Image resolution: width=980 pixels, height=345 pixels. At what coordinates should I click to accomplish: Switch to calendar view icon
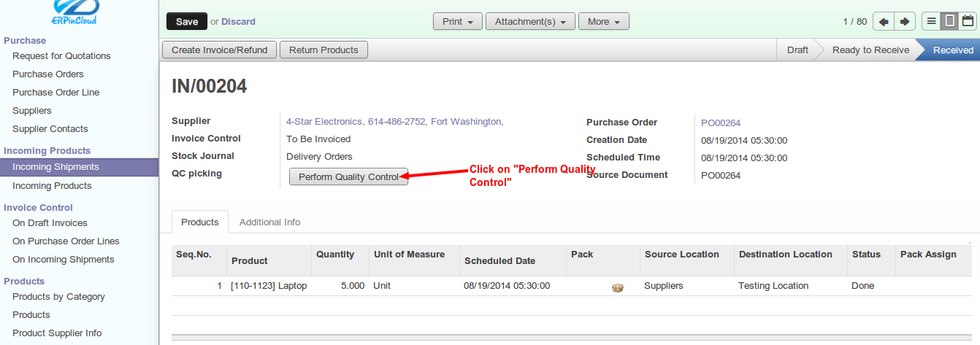point(968,21)
